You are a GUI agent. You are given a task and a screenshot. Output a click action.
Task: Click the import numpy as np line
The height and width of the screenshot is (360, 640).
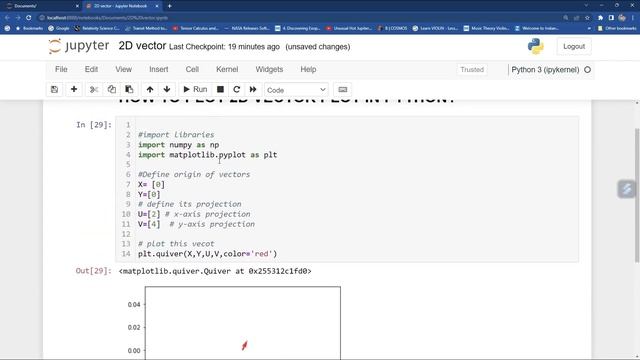(178, 145)
